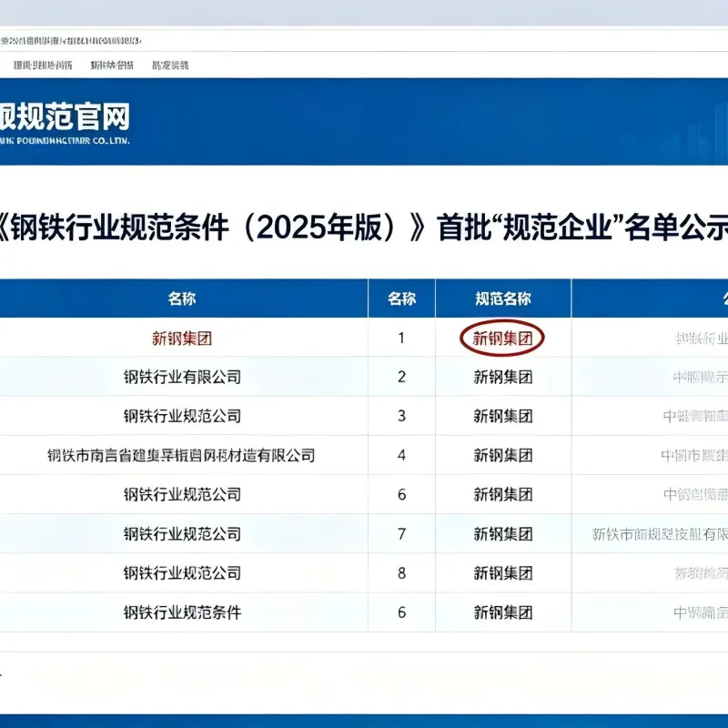Click the number 8 cell
This screenshot has height=728, width=728.
[401, 573]
